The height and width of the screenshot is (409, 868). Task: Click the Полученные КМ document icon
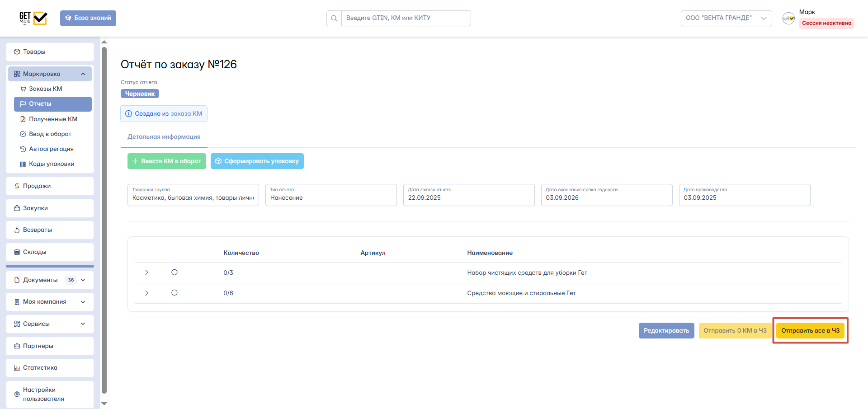coord(23,119)
